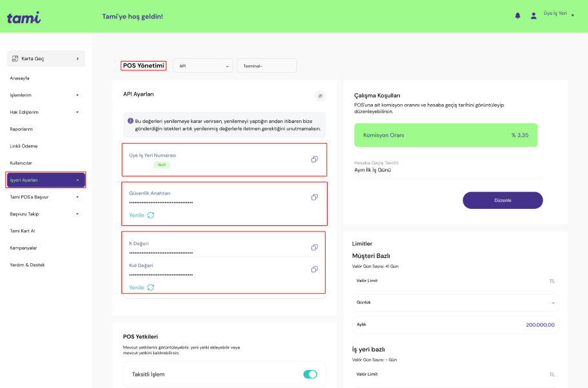Click the user profile icon
588x388 pixels.
tap(533, 16)
